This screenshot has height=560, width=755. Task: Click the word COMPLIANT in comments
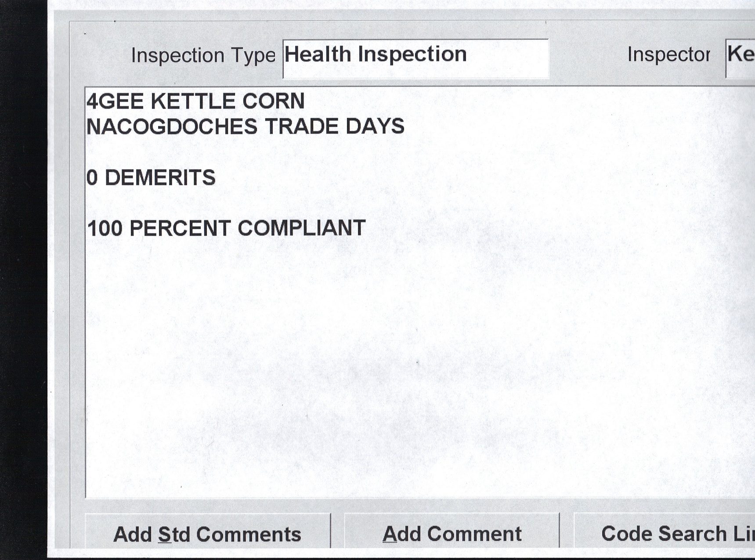301,229
